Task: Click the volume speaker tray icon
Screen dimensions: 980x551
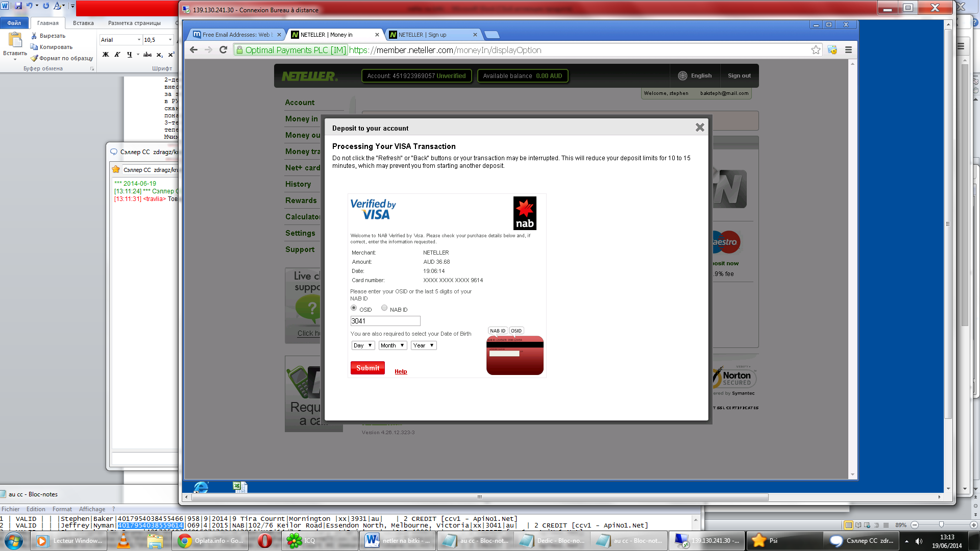Action: click(919, 541)
